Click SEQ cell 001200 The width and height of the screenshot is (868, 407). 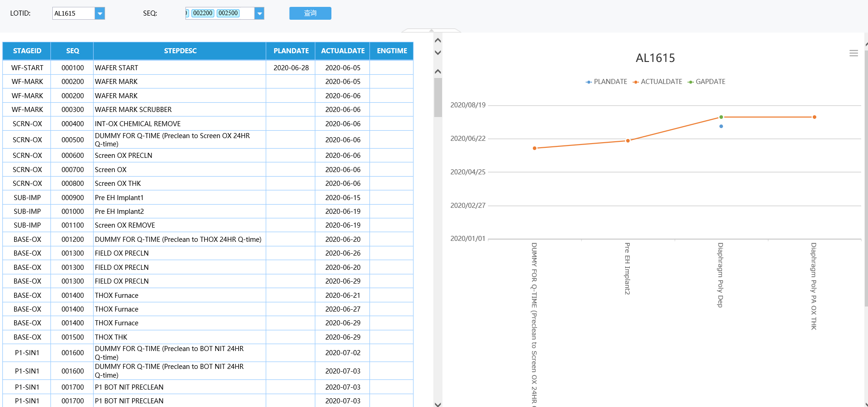[x=73, y=240]
